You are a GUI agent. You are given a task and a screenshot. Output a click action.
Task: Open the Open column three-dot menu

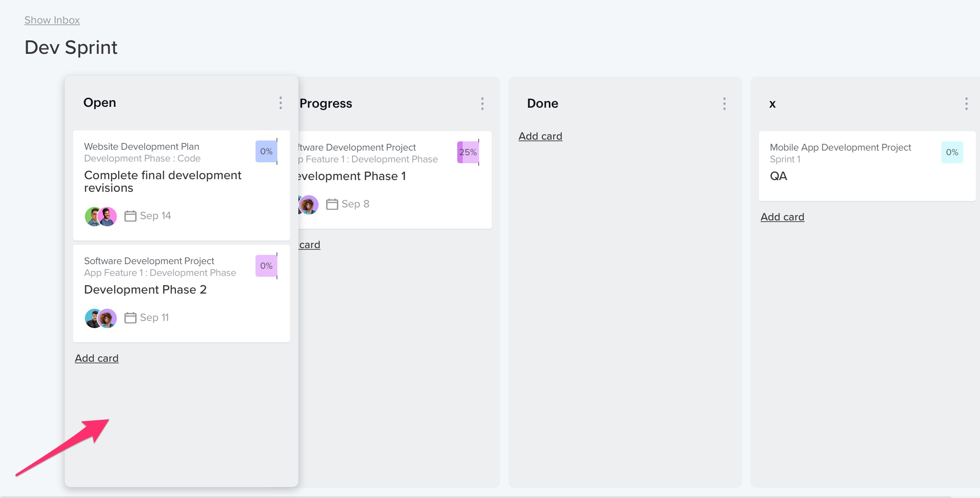(x=281, y=103)
